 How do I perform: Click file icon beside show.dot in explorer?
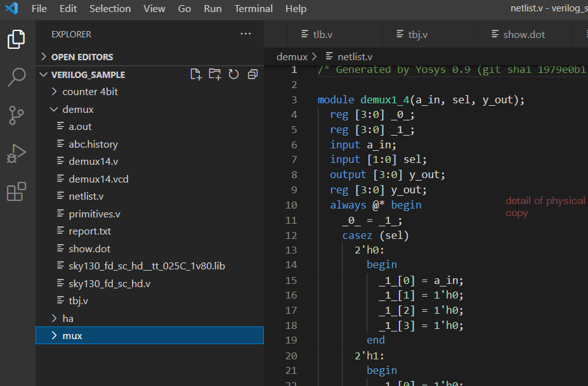pyautogui.click(x=60, y=248)
